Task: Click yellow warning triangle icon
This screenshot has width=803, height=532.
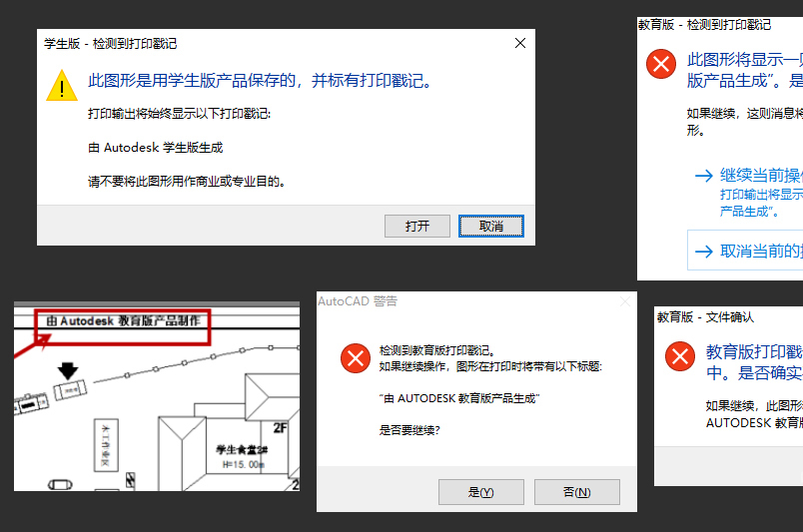Action: [x=62, y=86]
